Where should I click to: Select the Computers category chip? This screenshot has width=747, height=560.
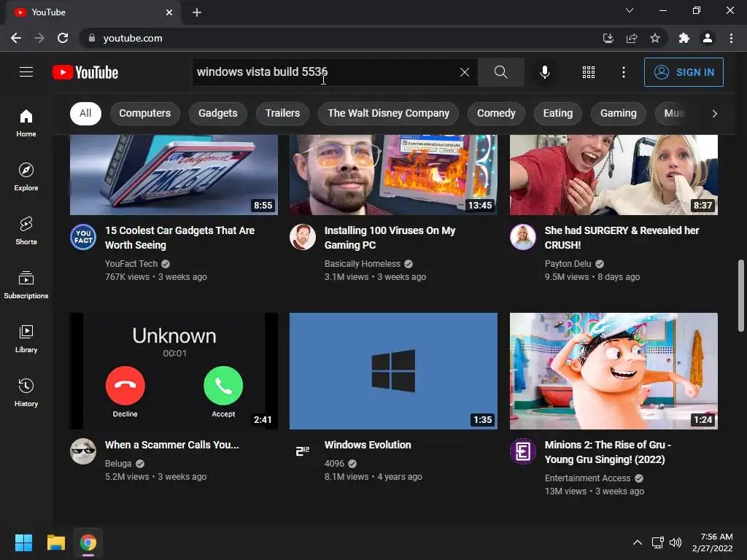(145, 113)
